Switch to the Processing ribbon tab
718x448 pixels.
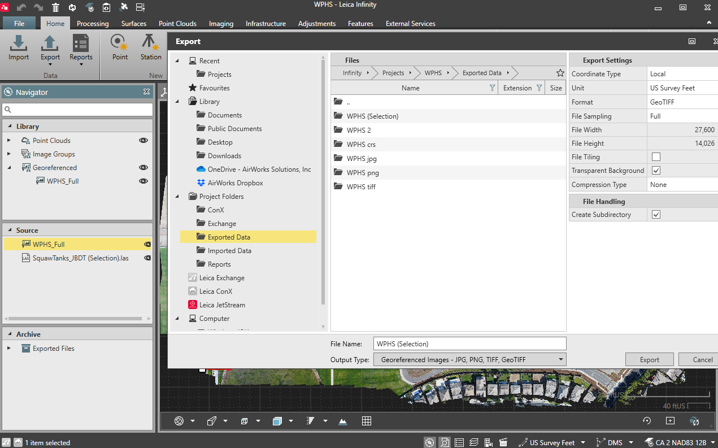pos(92,23)
